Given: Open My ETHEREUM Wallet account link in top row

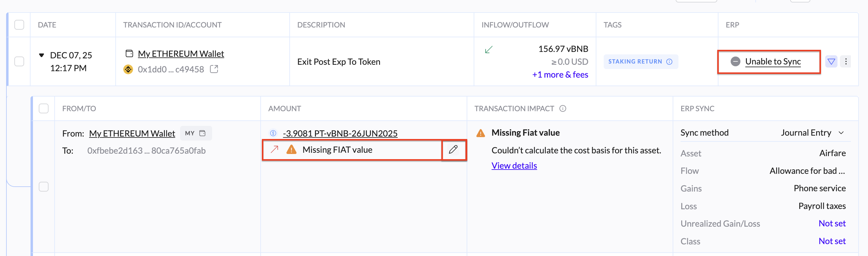Looking at the screenshot, I should (181, 54).
